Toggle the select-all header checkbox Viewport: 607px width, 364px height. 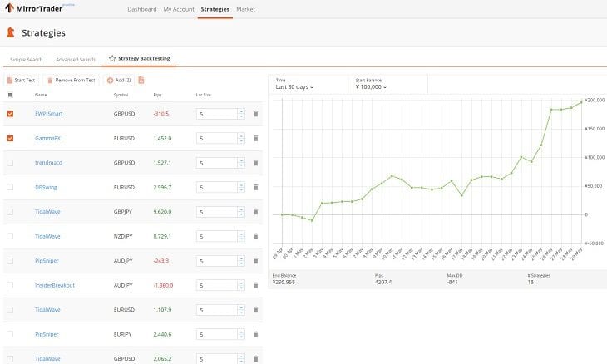click(10, 95)
